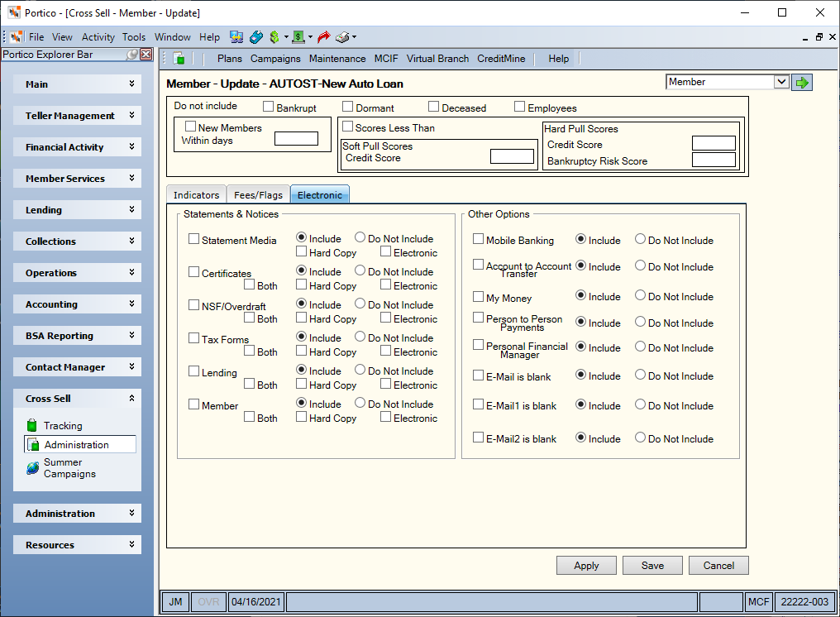Open the Campaigns menu
The image size is (840, 617).
click(275, 59)
